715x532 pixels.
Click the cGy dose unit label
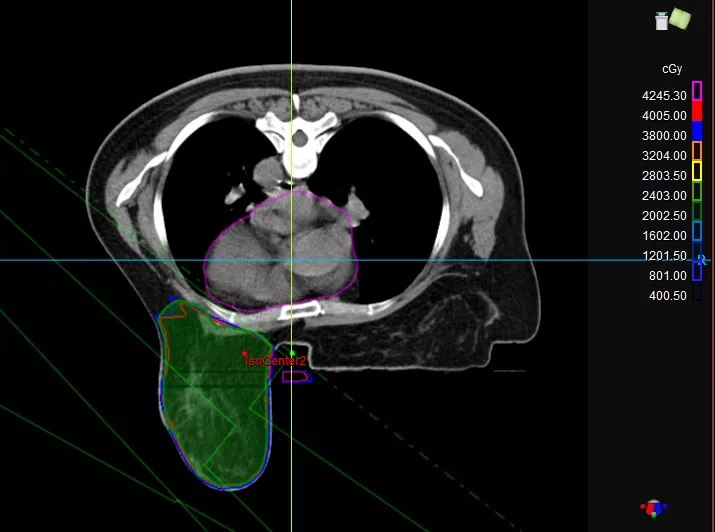click(x=672, y=70)
